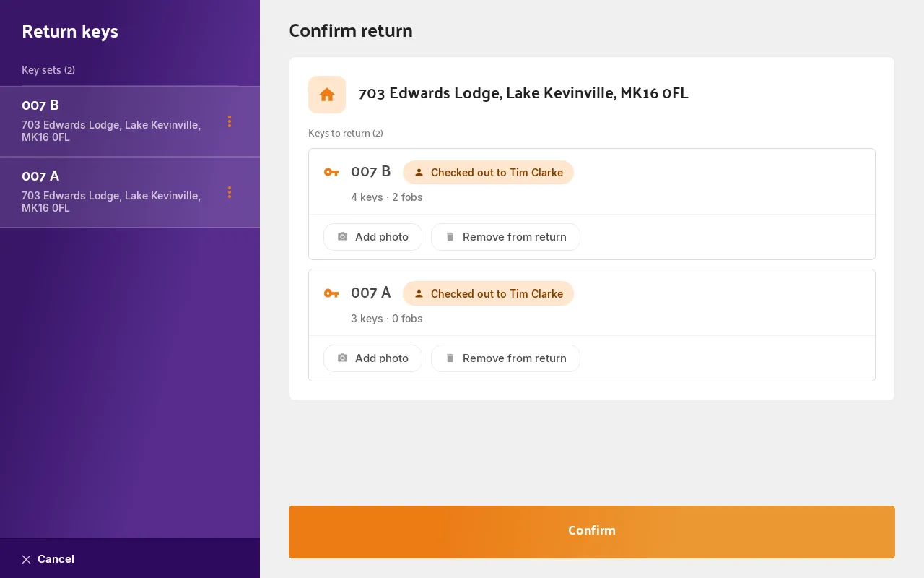Add photo for key set 007 A
The width and height of the screenshot is (924, 578).
pos(372,358)
